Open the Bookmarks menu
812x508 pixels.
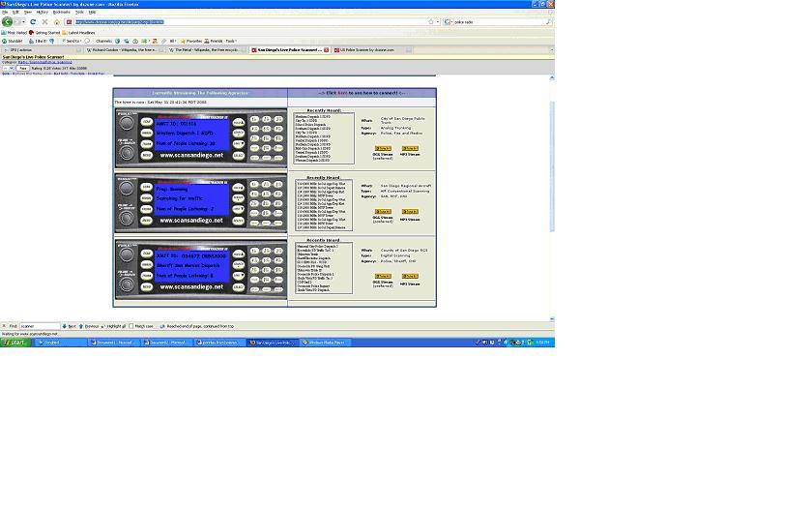pyautogui.click(x=62, y=12)
